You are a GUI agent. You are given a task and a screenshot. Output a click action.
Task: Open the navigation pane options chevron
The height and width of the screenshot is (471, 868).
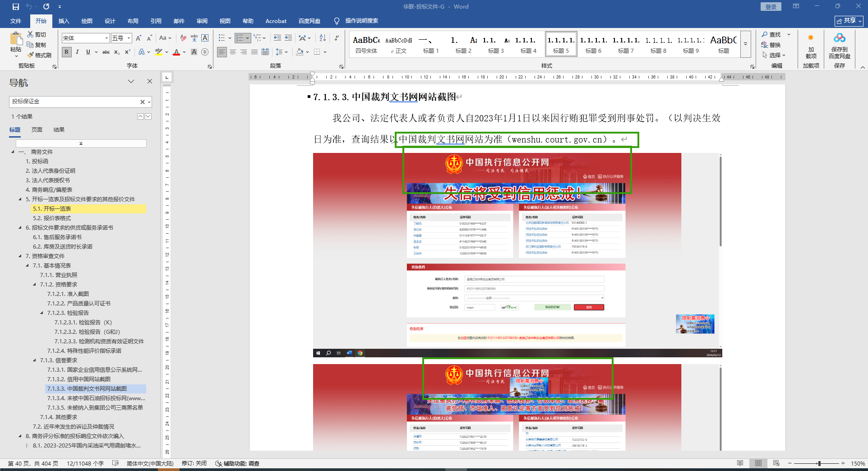click(131, 81)
